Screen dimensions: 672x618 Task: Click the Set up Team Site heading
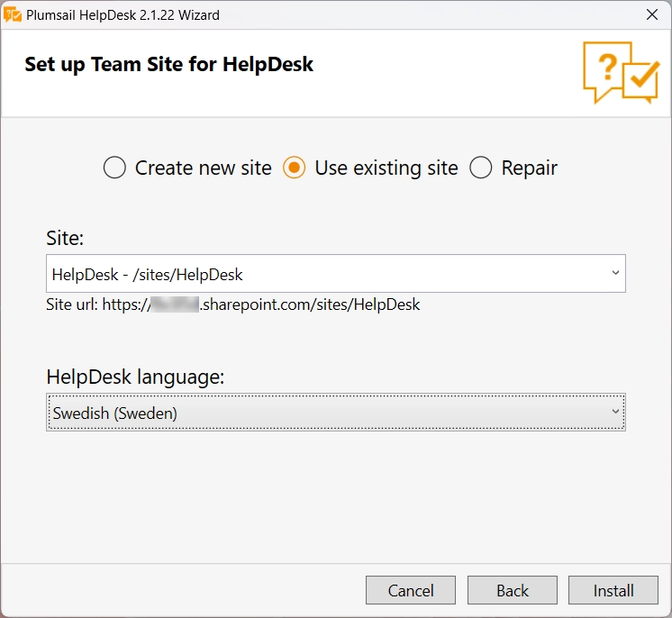[x=168, y=65]
